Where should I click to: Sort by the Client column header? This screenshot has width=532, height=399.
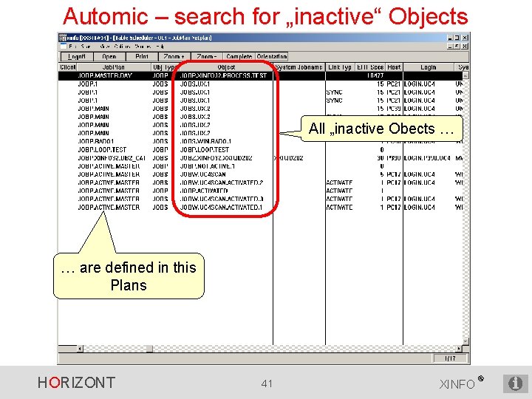click(x=67, y=67)
